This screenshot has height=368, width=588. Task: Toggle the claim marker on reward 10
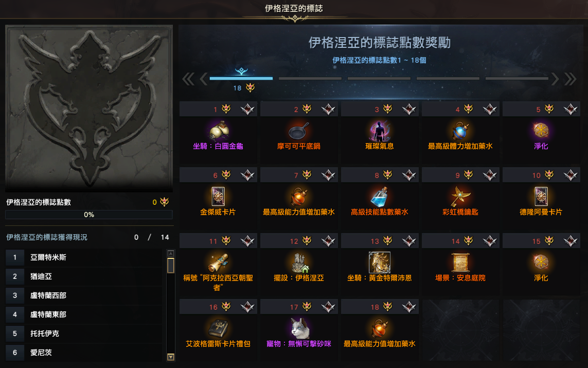tap(571, 175)
